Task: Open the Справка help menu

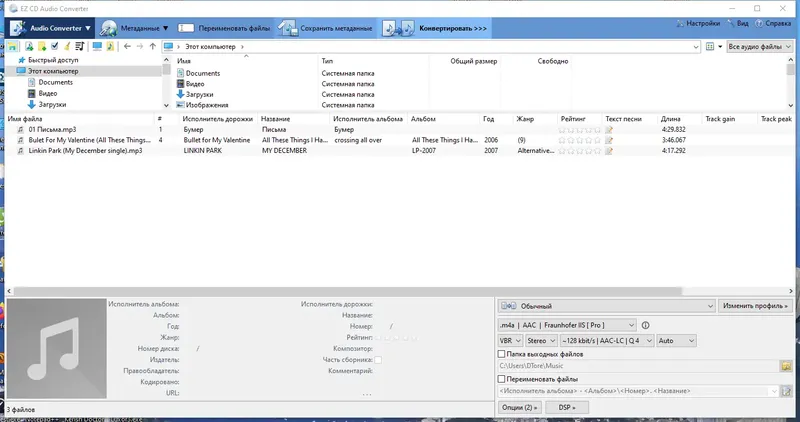Action: click(x=773, y=23)
